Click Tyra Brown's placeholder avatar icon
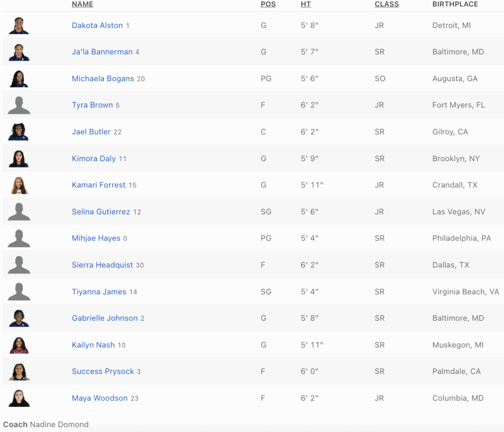The image size is (504, 432). point(19,105)
